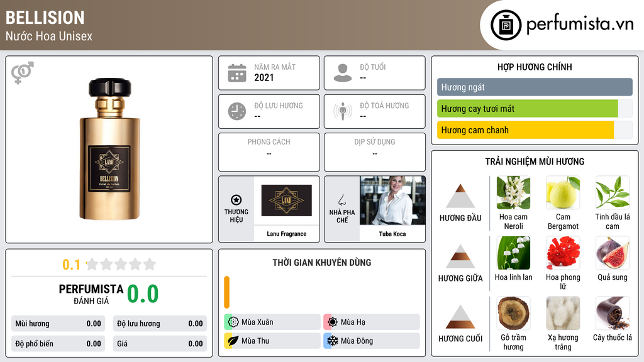This screenshot has height=362, width=644.
Task: Click the Mùa Hạ sun icon
Action: [333, 322]
